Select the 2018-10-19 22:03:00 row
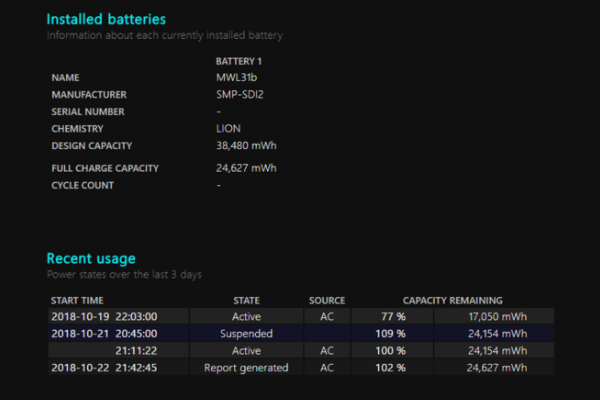 click(301, 317)
